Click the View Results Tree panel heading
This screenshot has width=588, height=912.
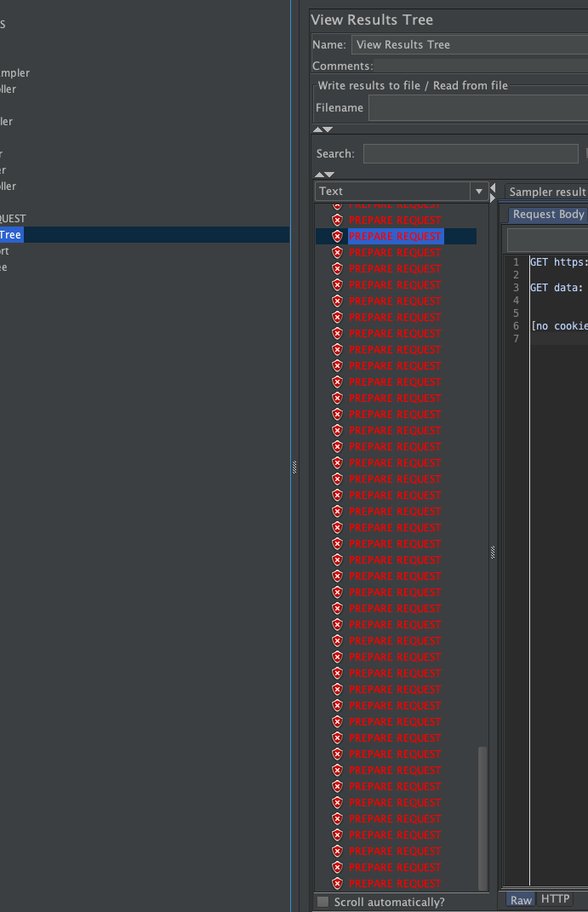pos(372,20)
